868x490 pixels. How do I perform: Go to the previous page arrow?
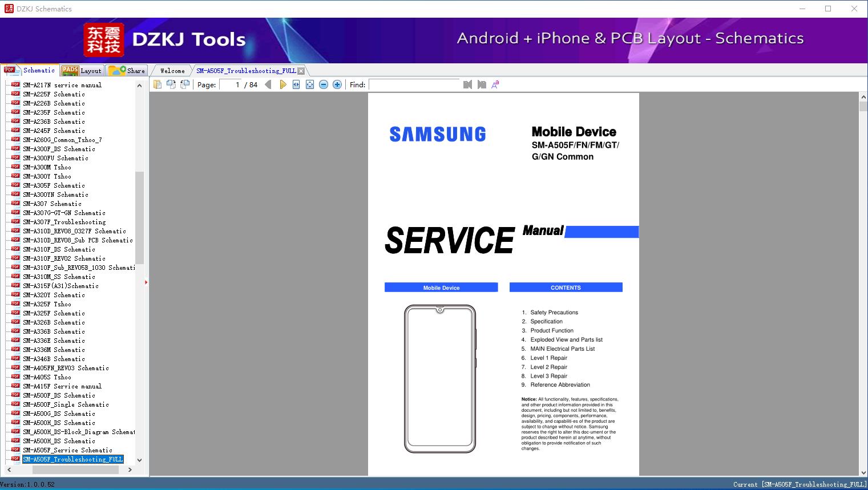point(268,84)
